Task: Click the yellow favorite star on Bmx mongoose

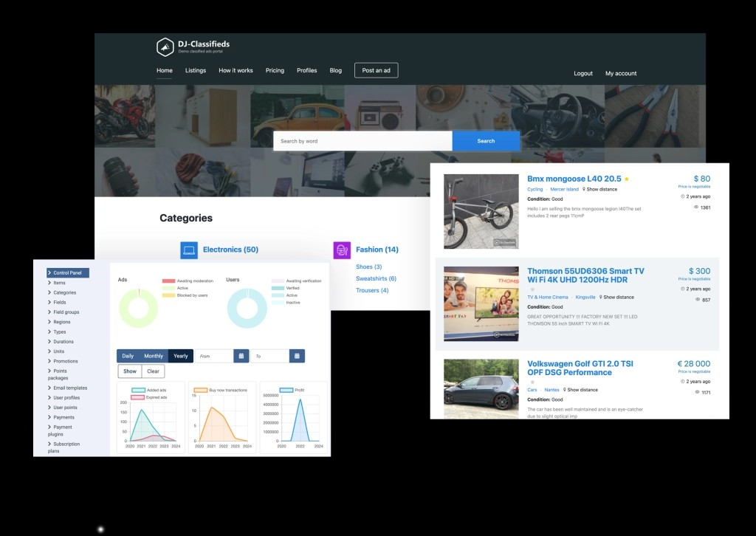Action: tap(627, 179)
